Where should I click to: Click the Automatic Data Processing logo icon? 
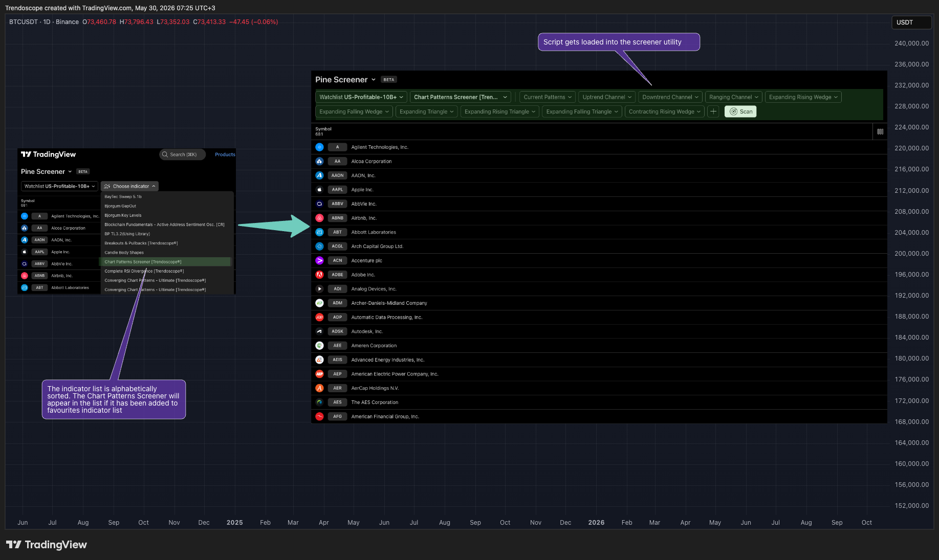point(319,318)
